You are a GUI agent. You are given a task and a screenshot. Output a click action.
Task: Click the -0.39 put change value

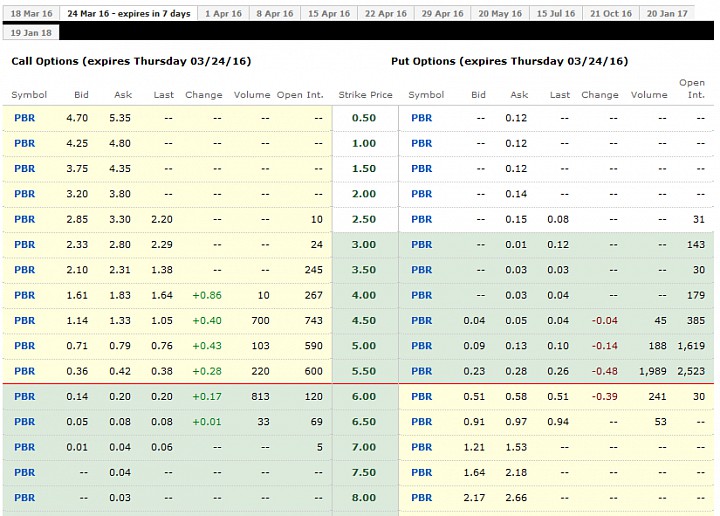(604, 396)
